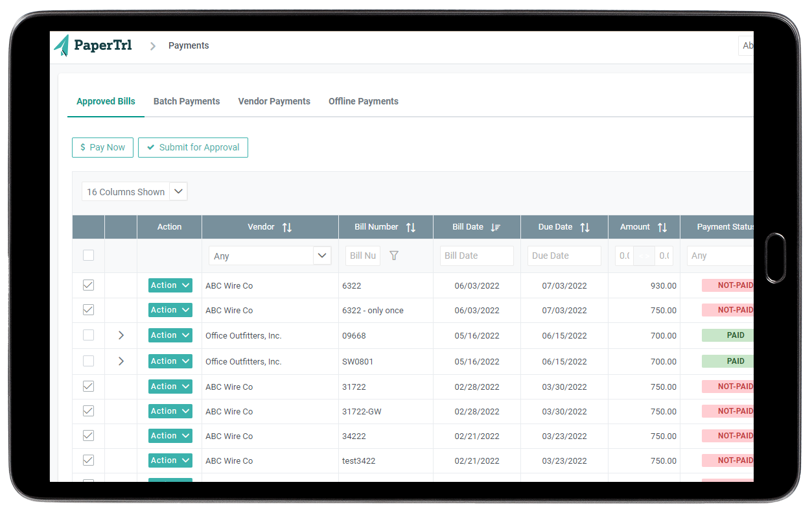The width and height of the screenshot is (812, 513).
Task: Open the 16 Columns Shown dropdown
Action: [x=134, y=191]
